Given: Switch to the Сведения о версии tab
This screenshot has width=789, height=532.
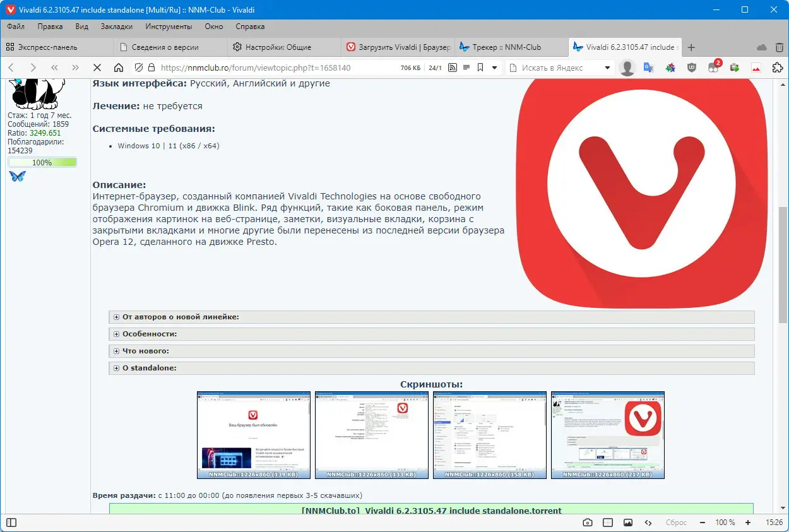Looking at the screenshot, I should click(170, 47).
